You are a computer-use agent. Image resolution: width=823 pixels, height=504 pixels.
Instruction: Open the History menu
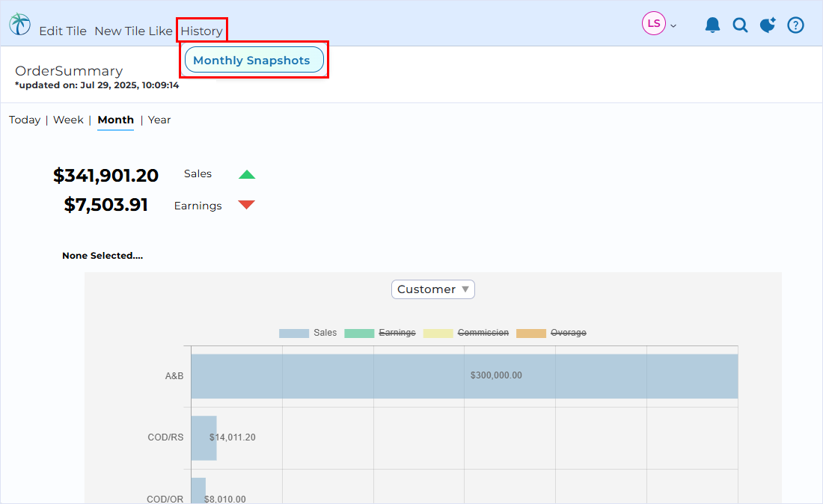[201, 31]
